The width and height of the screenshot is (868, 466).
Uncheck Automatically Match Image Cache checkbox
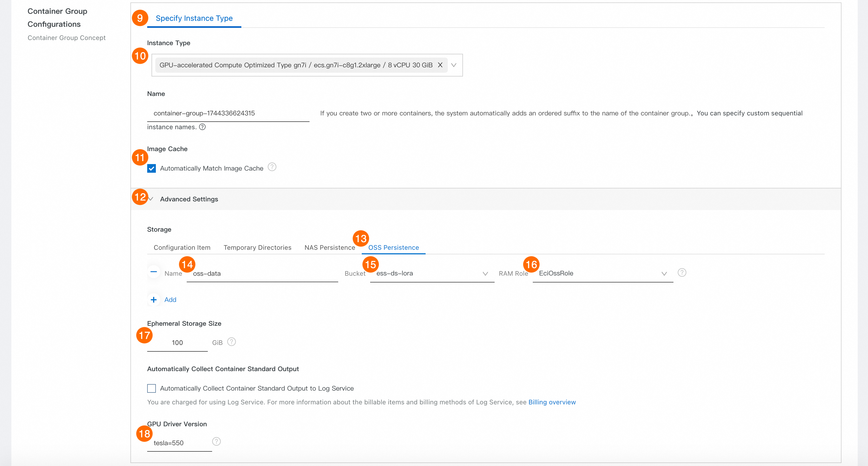click(152, 168)
